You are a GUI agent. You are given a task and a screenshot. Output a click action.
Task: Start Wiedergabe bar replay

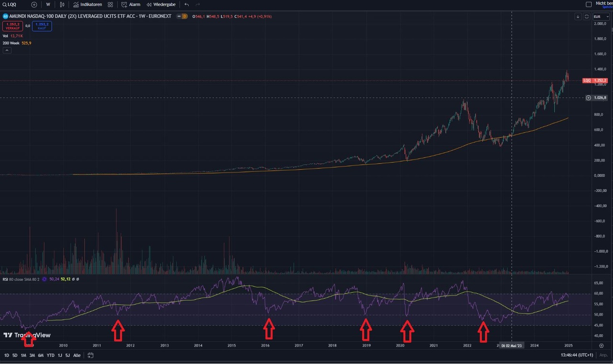pyautogui.click(x=161, y=4)
